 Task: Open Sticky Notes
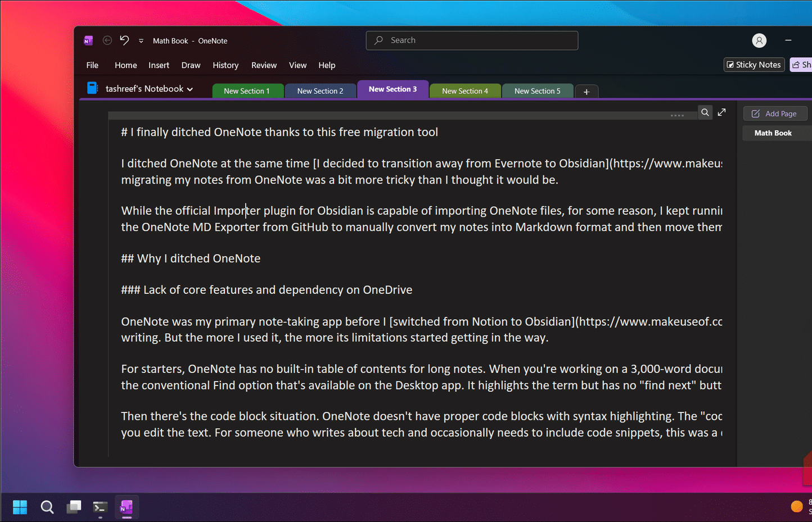[754, 65]
